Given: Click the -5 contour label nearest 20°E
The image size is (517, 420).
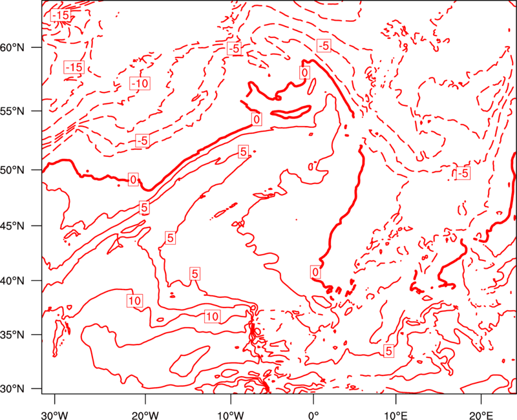Looking at the screenshot, I should (x=463, y=173).
